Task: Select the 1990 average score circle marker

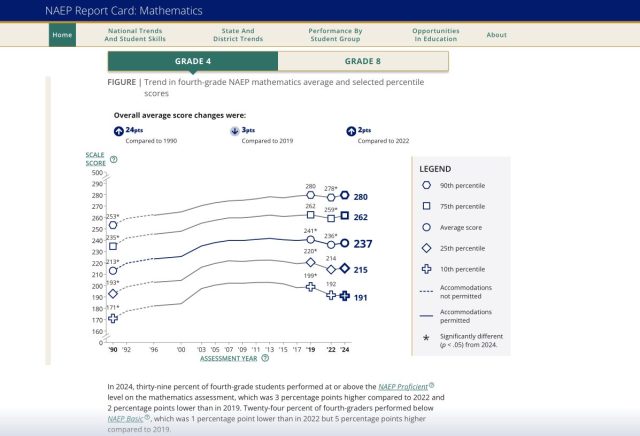Action: point(113,270)
